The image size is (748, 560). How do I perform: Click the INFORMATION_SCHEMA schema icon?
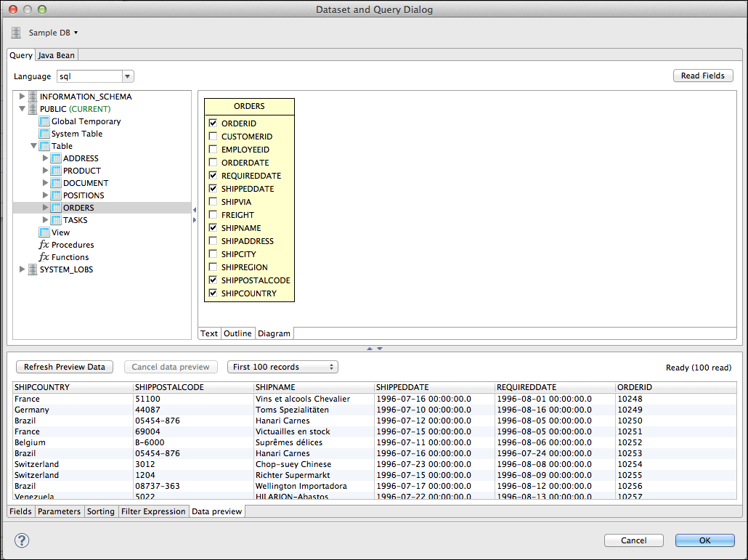[33, 97]
